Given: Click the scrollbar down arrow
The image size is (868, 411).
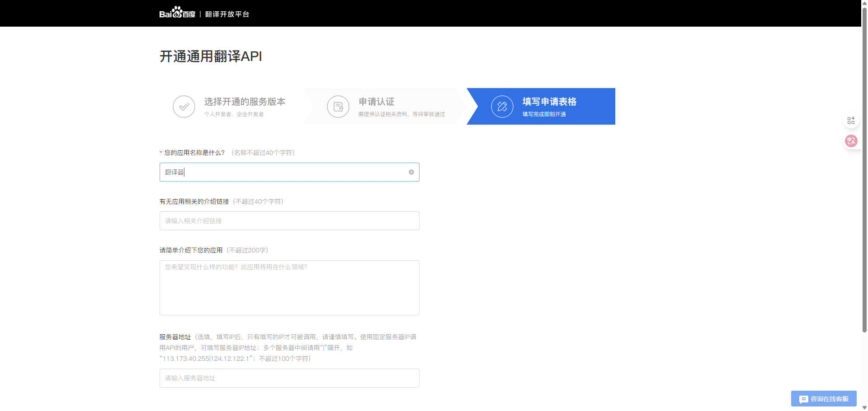Looking at the screenshot, I should [x=864, y=407].
